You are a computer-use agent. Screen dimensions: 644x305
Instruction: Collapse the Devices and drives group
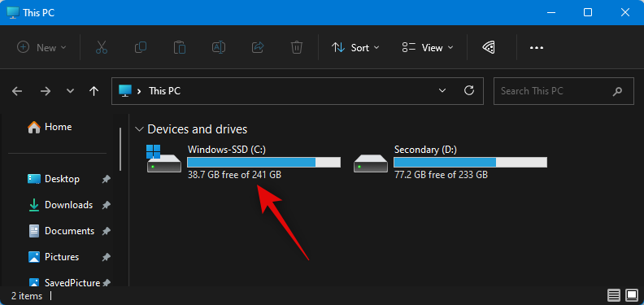point(140,129)
